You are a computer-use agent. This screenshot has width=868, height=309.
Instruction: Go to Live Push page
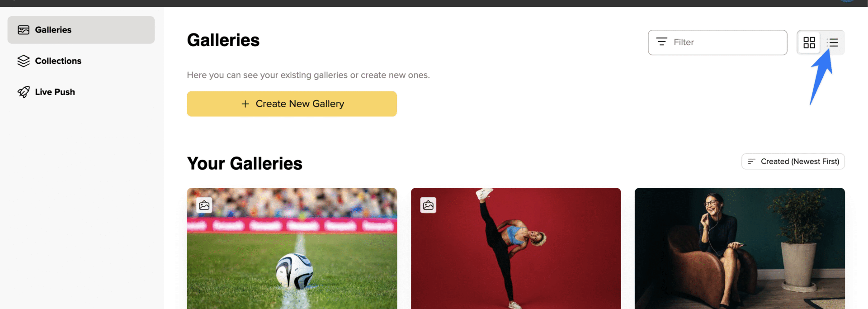(x=81, y=92)
